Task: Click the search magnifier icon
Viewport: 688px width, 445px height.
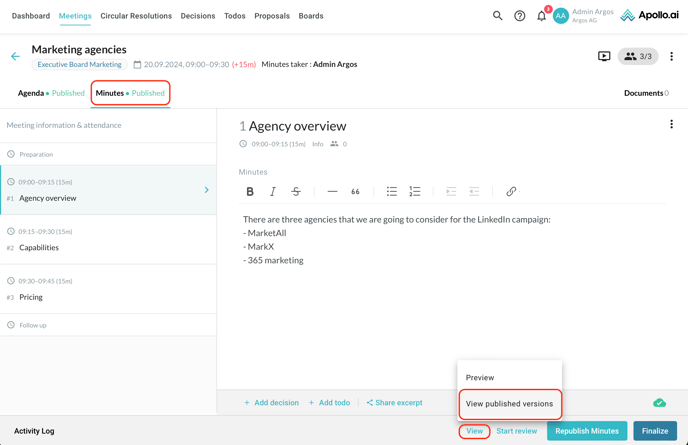Action: 497,16
